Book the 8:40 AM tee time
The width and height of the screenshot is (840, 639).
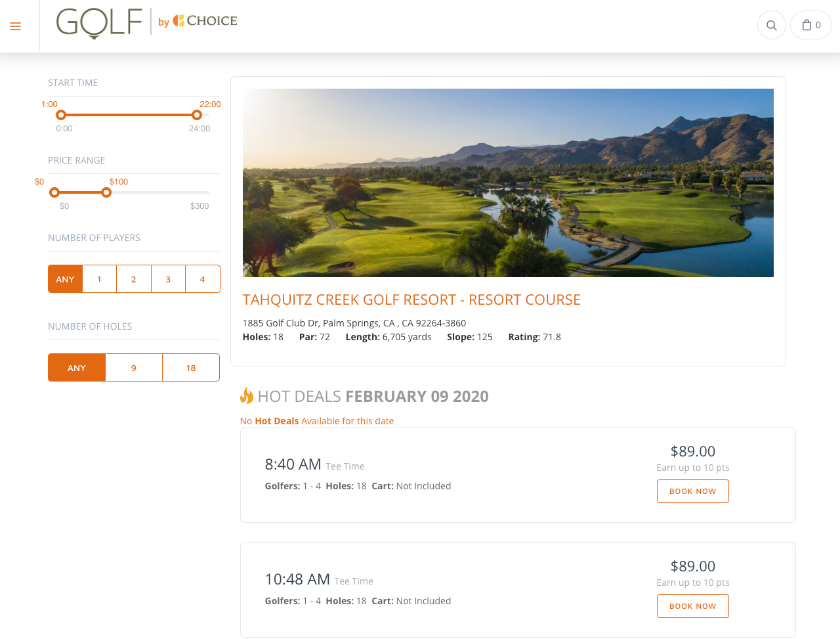[x=692, y=491]
